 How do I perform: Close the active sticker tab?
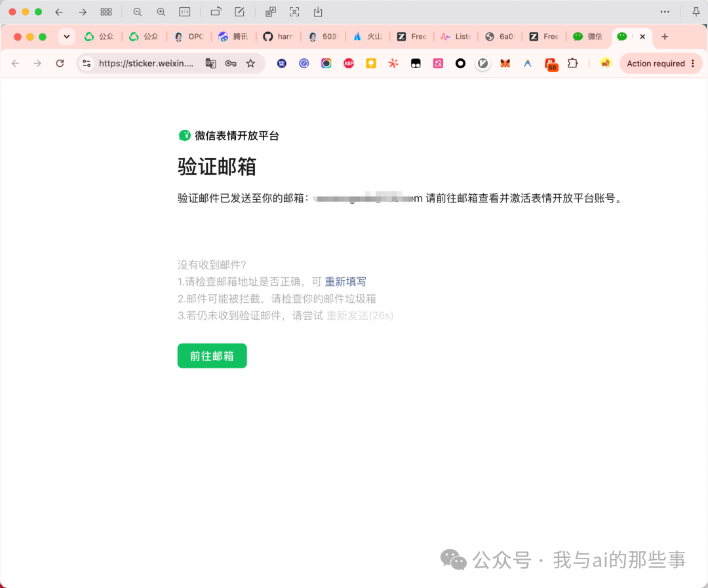click(642, 37)
